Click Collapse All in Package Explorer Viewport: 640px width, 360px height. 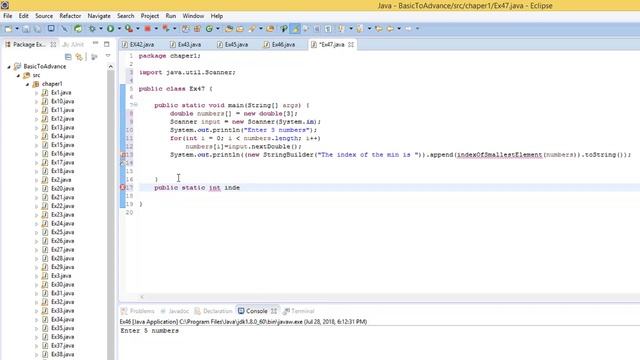pyautogui.click(x=68, y=57)
